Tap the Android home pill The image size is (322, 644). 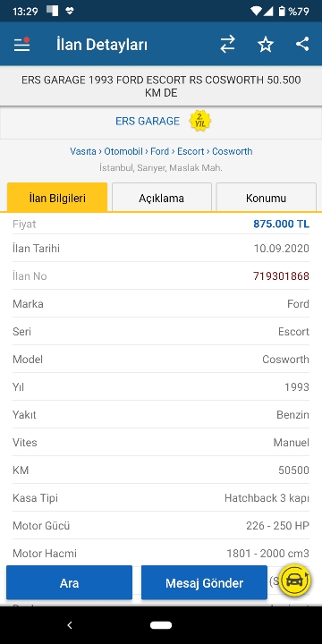[x=161, y=624]
